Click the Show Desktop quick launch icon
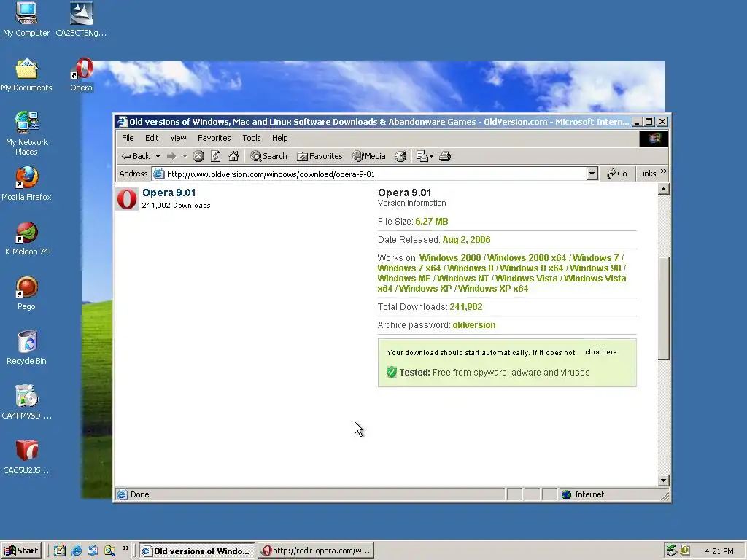Image resolution: width=747 pixels, height=560 pixels. point(60,551)
